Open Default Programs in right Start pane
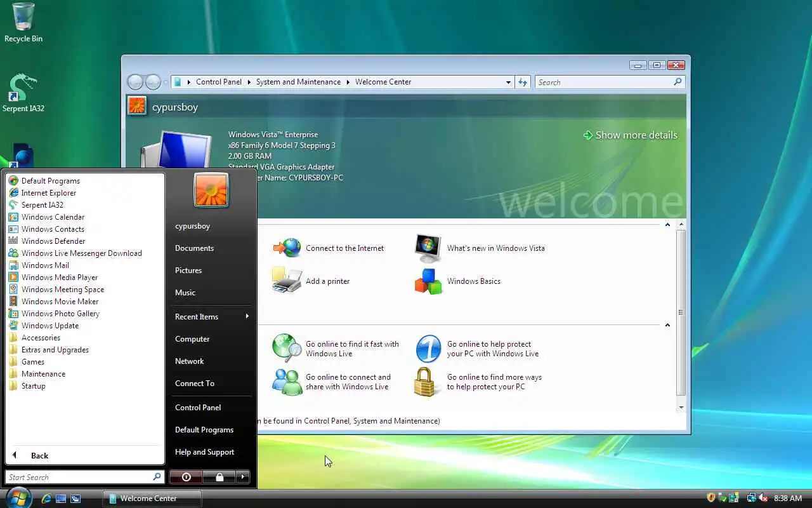 click(x=211, y=430)
